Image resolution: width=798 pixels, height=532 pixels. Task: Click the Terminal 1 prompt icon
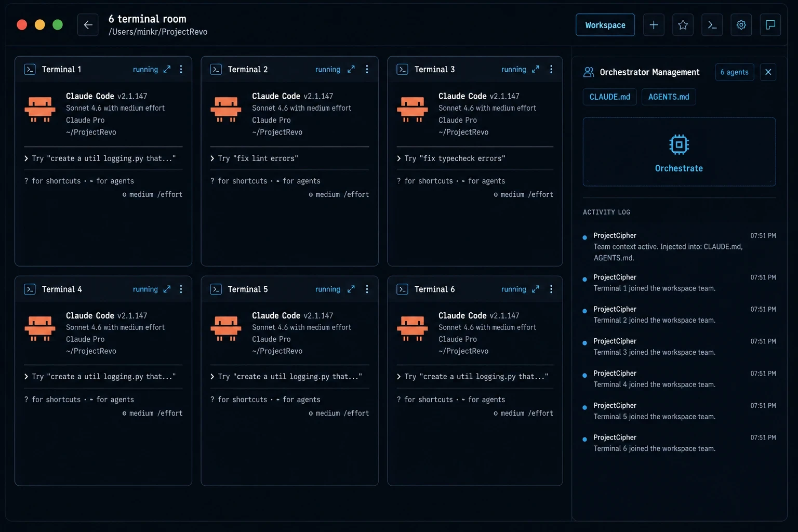click(30, 69)
